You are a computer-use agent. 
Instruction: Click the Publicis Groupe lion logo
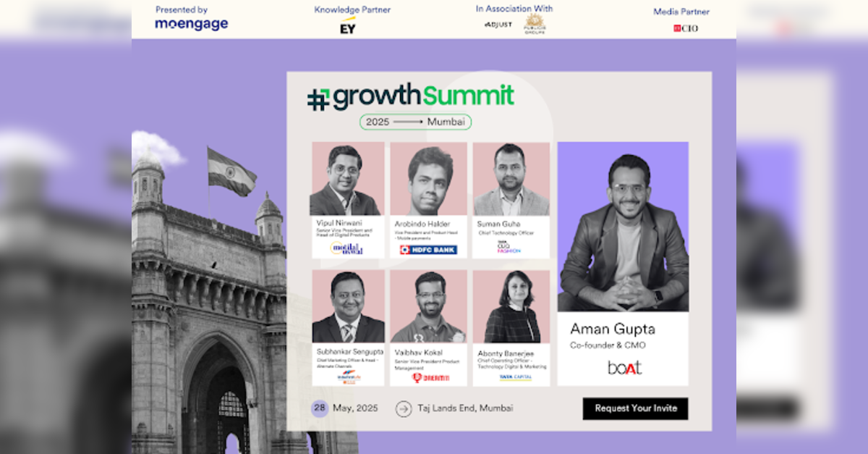[x=535, y=23]
